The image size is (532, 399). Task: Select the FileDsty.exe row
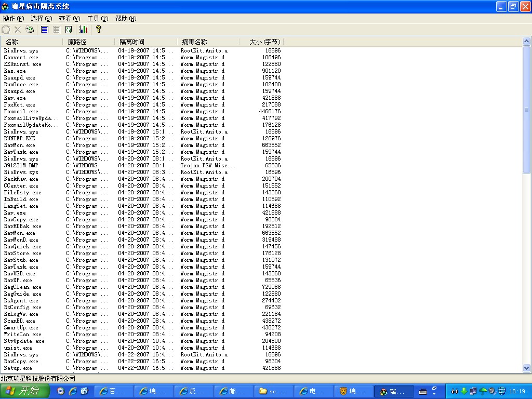point(142,192)
